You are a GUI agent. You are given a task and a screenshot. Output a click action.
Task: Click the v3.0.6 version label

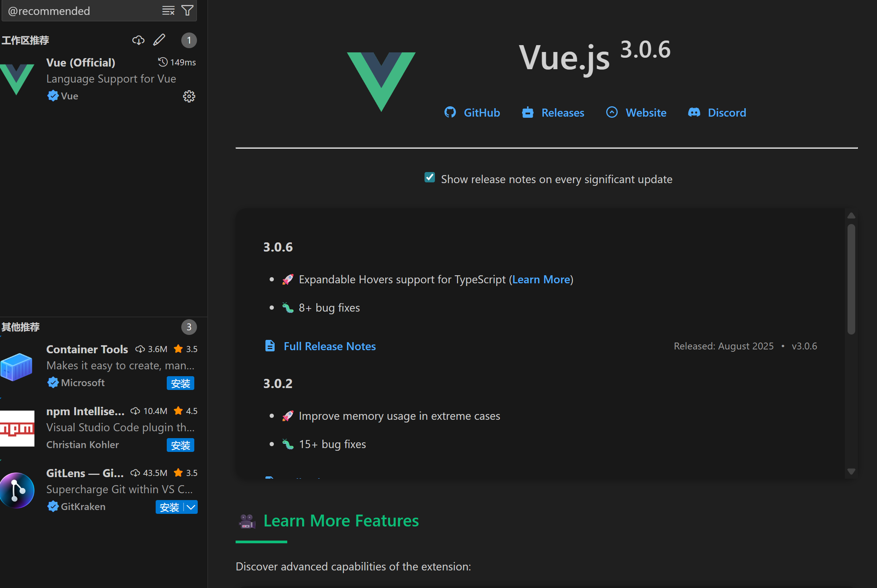point(804,346)
